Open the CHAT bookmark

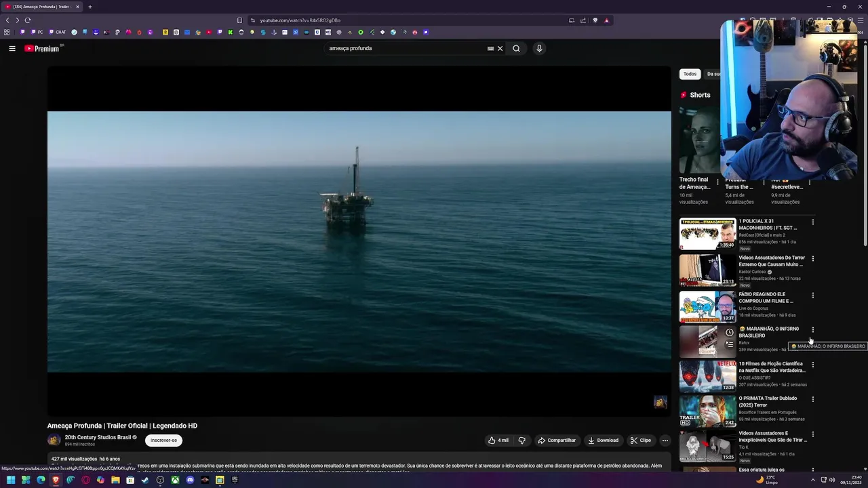(x=57, y=32)
